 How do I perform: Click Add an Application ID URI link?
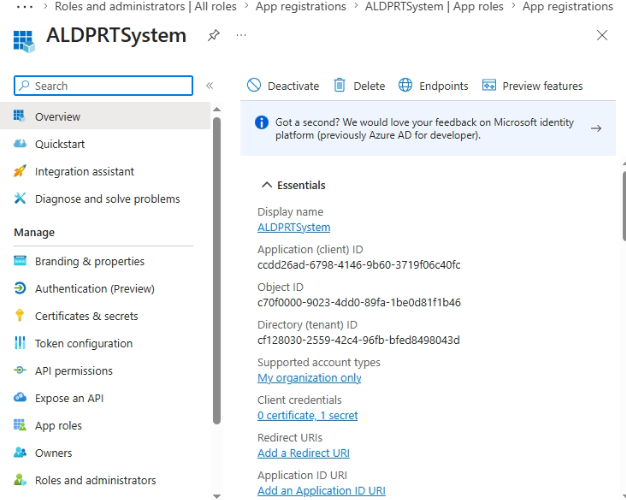pyautogui.click(x=321, y=491)
